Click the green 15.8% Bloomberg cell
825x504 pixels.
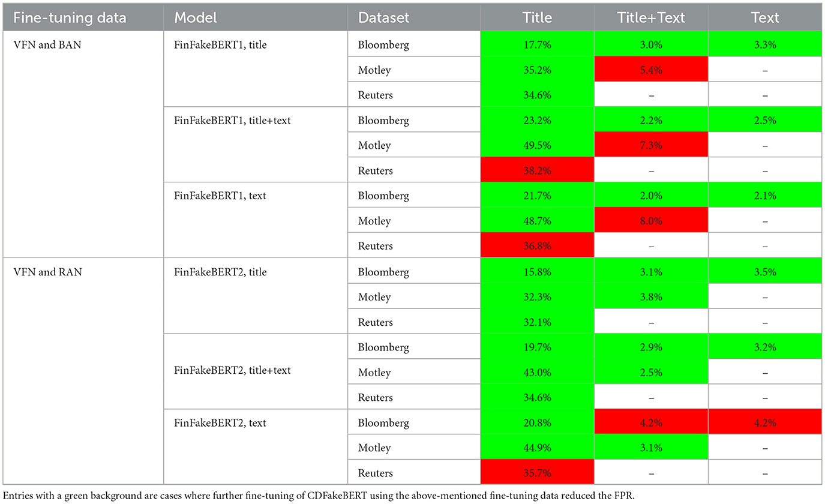[537, 272]
